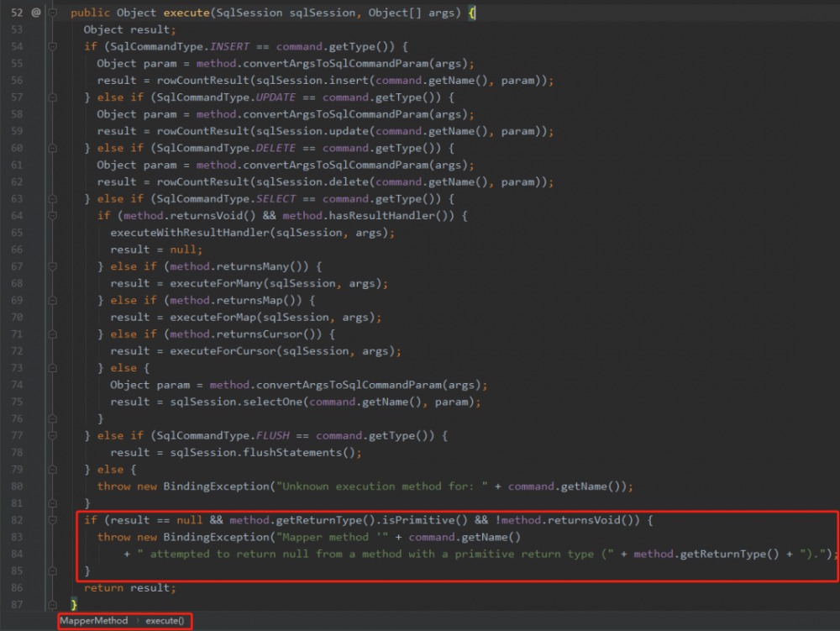Image resolution: width=840 pixels, height=631 pixels.
Task: Click line number 63 in the gutter
Action: coord(17,199)
